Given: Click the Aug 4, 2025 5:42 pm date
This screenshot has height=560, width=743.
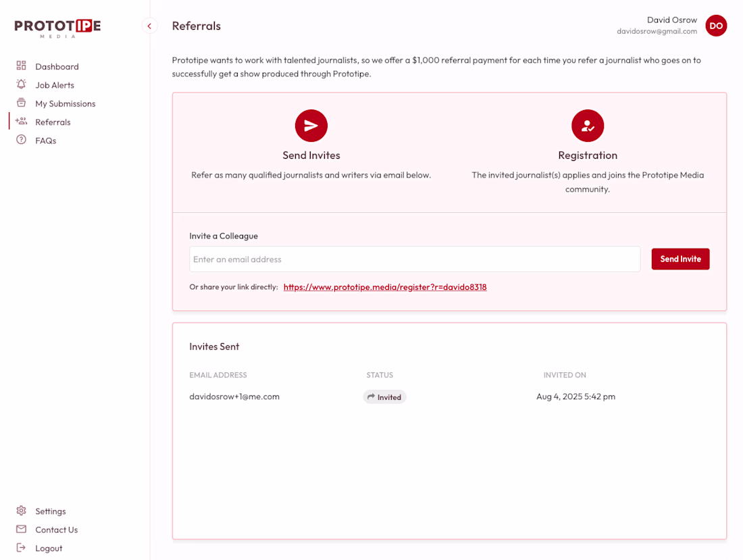Looking at the screenshot, I should pos(575,397).
